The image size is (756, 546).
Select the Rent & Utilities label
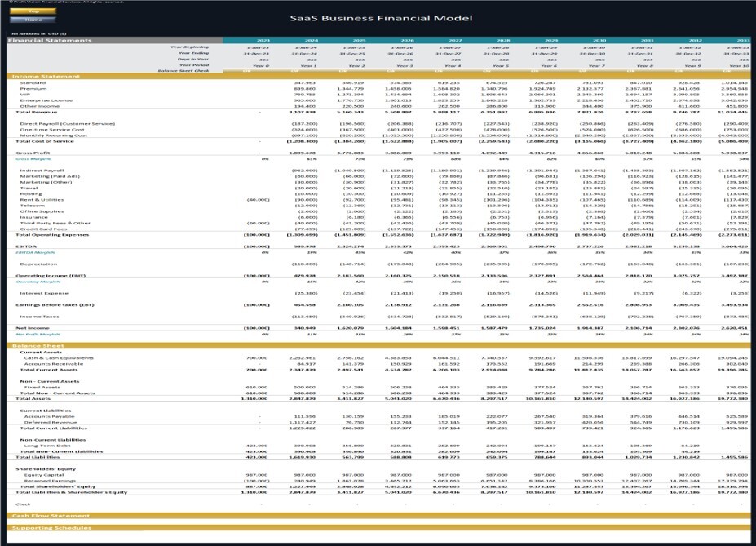pos(42,200)
